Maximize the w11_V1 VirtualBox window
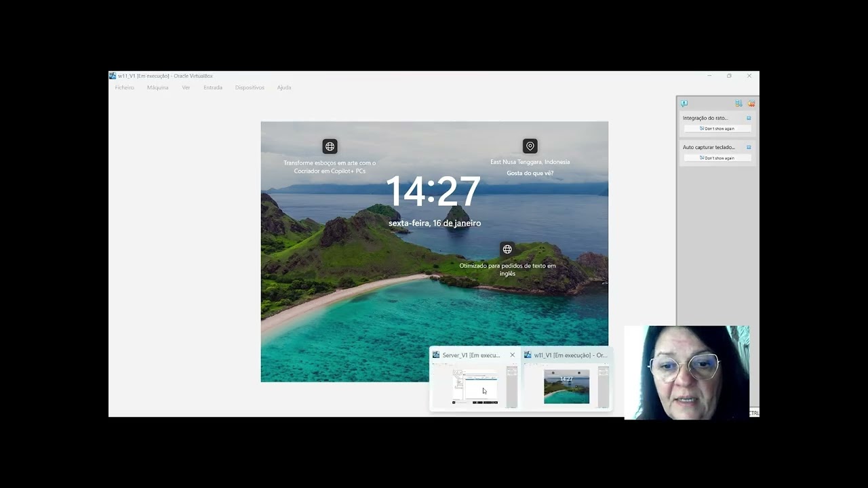 [729, 76]
